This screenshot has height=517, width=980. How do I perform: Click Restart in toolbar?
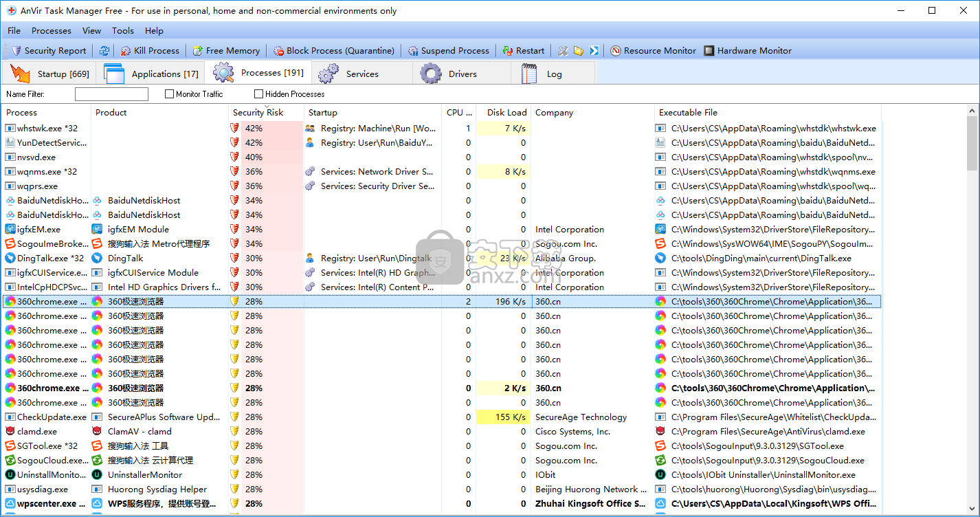click(524, 50)
